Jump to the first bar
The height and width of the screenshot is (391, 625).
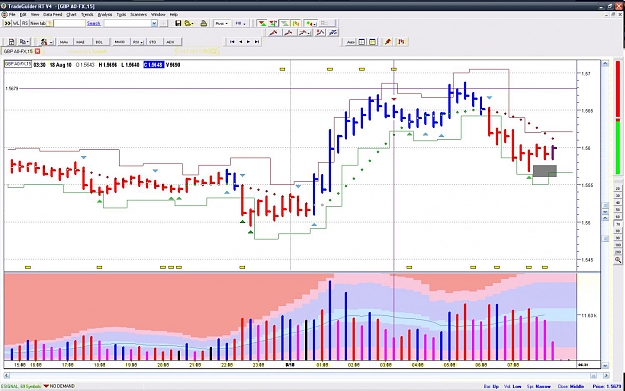point(232,42)
